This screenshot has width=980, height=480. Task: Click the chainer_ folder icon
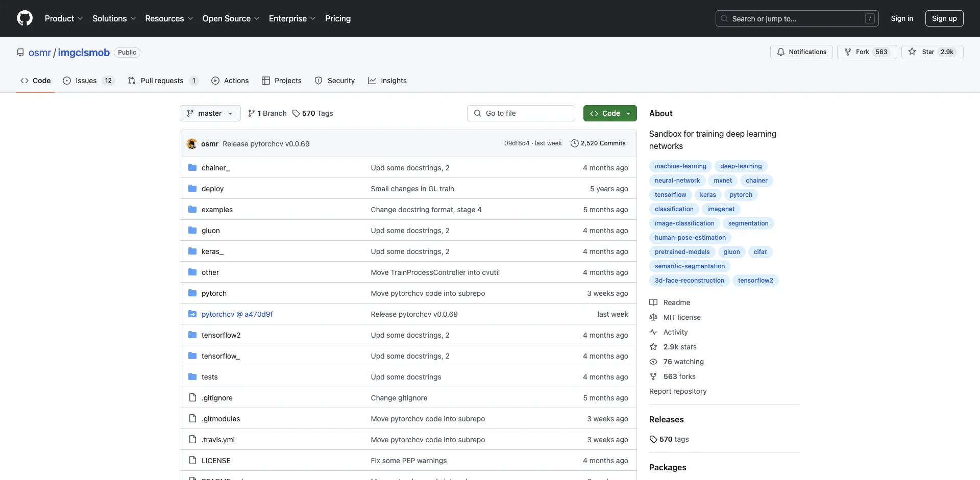(x=192, y=167)
